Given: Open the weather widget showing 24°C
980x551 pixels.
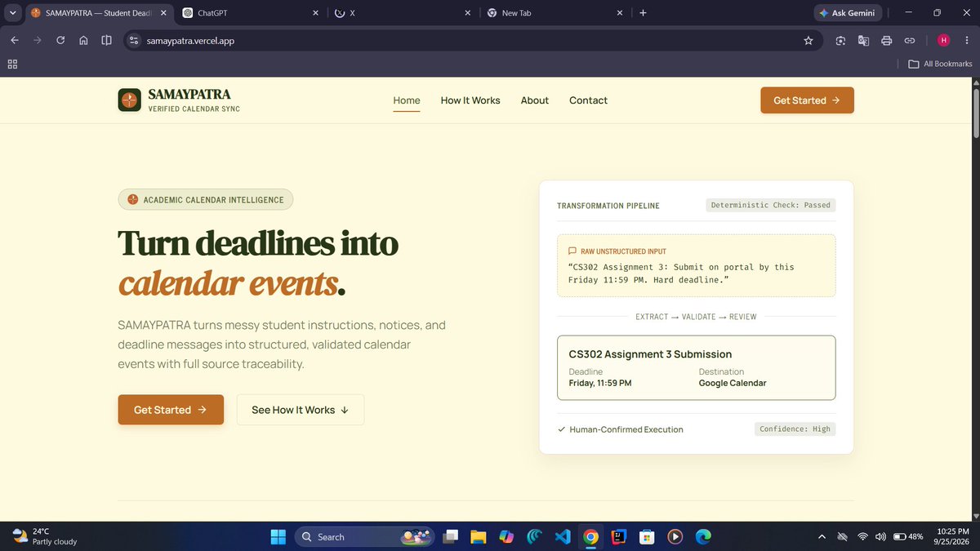Looking at the screenshot, I should coord(46,536).
